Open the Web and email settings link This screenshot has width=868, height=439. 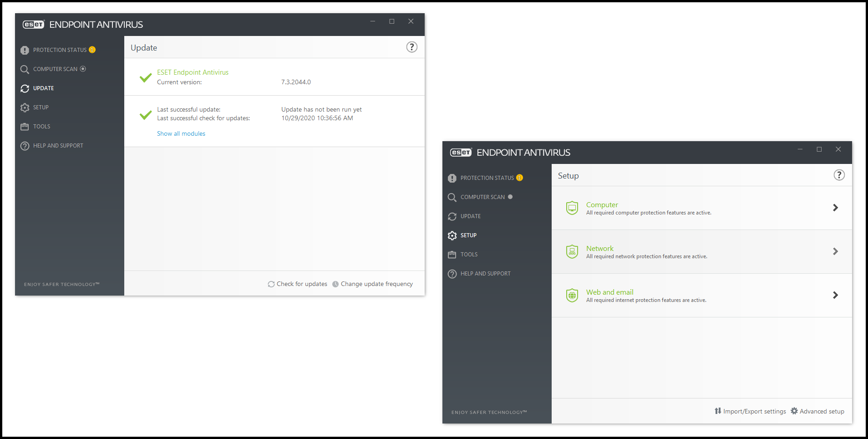point(609,292)
